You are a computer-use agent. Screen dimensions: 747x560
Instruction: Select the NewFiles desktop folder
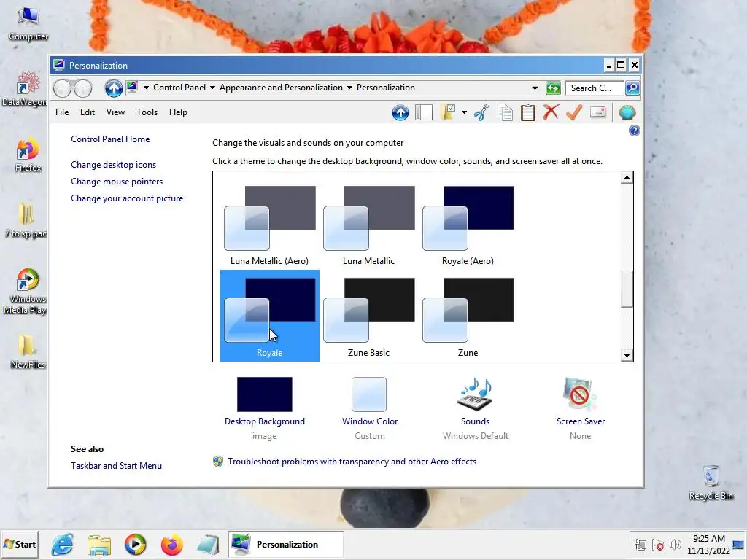point(27,351)
